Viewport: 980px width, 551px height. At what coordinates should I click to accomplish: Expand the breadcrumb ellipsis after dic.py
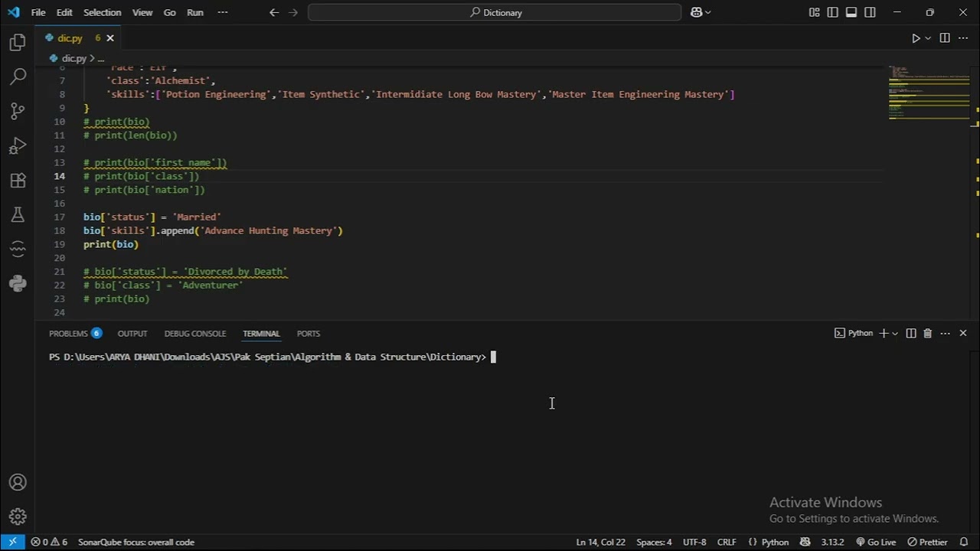(x=100, y=58)
